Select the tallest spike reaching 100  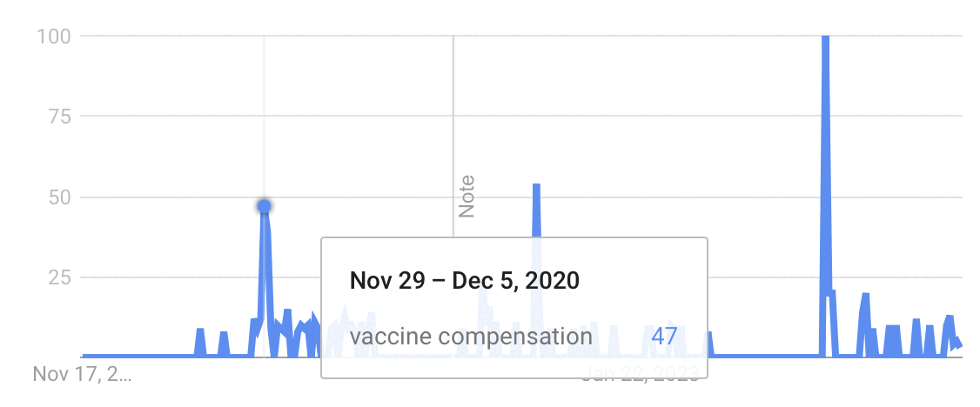pos(825,39)
